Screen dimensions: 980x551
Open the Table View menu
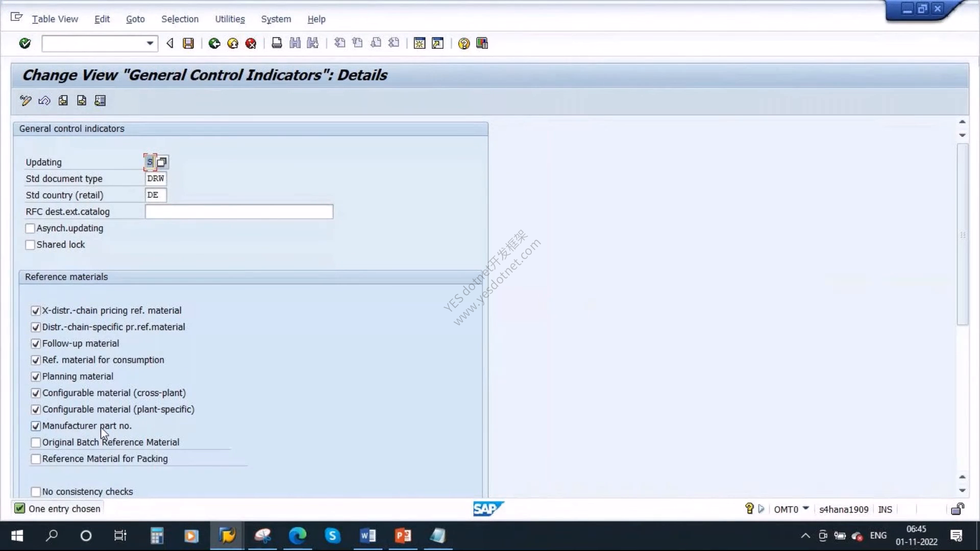pos(55,19)
